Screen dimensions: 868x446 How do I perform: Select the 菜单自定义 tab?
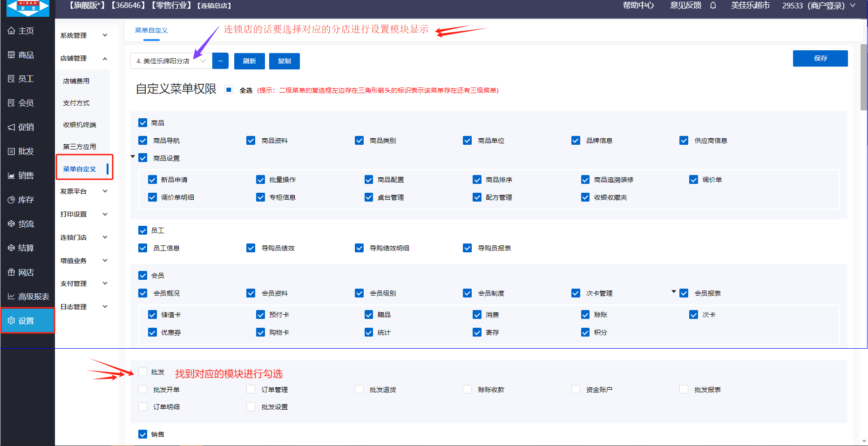coord(151,30)
